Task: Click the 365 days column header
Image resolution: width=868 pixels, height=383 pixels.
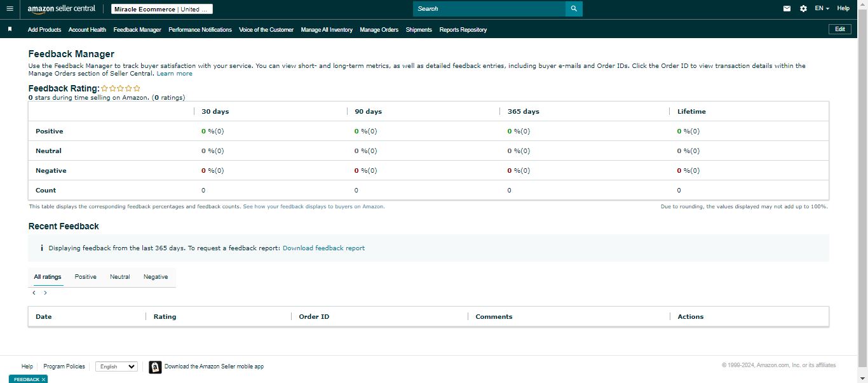Action: [524, 111]
